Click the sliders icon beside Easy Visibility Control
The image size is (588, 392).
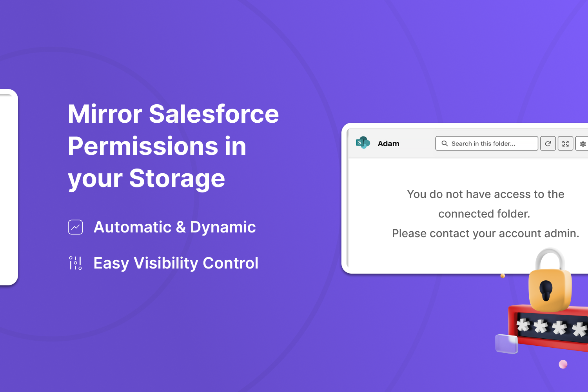tap(75, 263)
